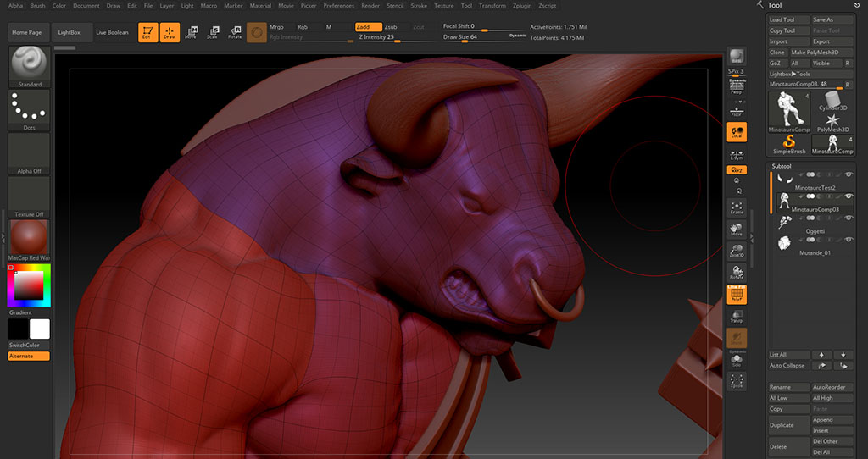Click the Zoom3D navigation button

[x=737, y=251]
